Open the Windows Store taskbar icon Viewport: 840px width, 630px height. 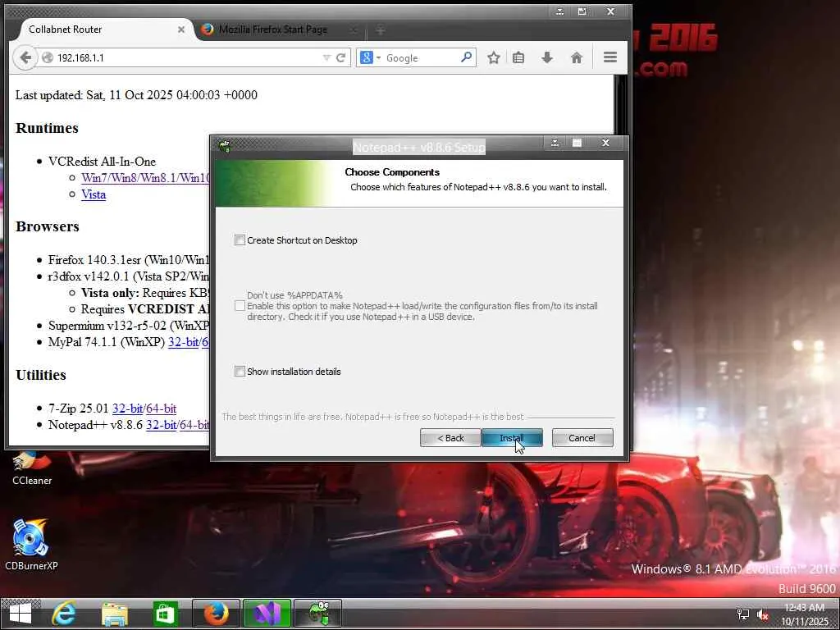pyautogui.click(x=165, y=614)
